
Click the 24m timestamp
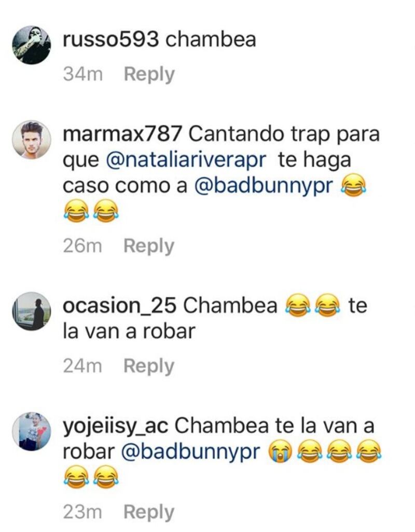pyautogui.click(x=82, y=366)
